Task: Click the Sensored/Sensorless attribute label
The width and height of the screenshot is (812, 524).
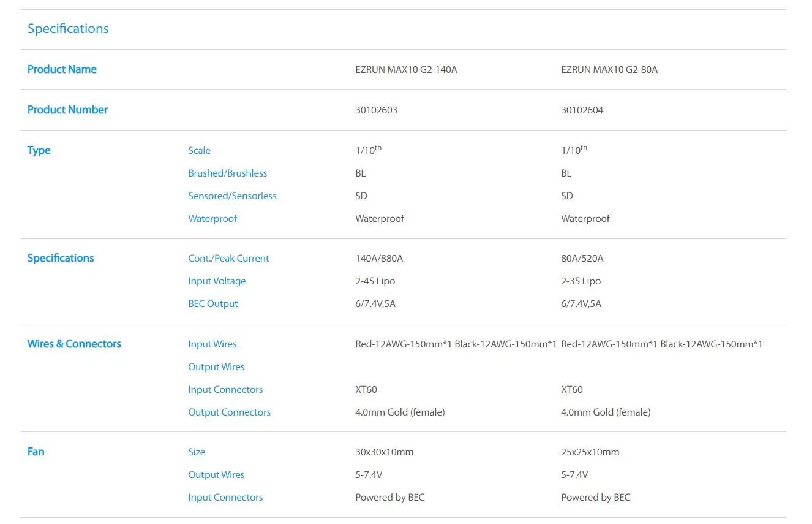Action: [x=232, y=196]
